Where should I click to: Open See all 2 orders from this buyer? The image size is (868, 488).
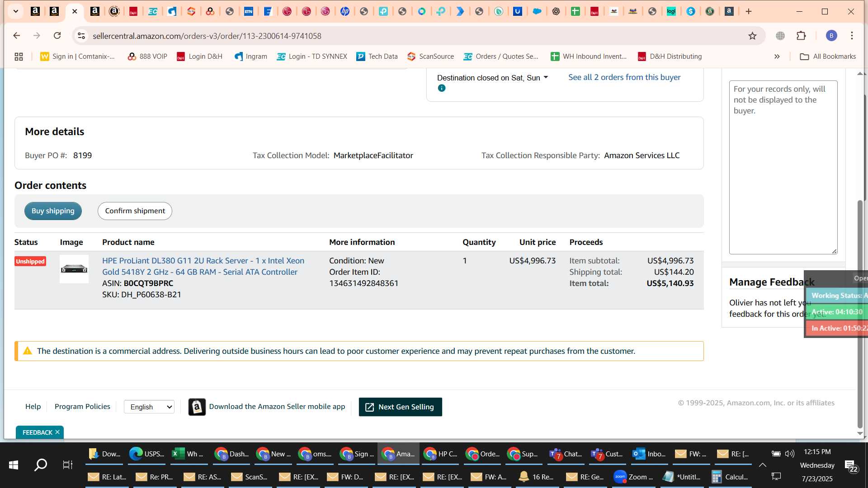[x=624, y=77]
